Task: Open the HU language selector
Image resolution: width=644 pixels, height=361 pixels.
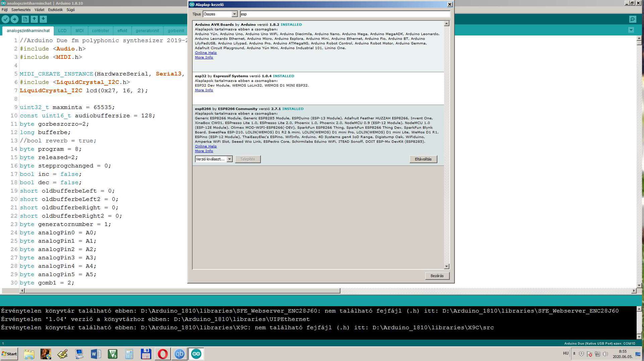Action: 566,353
